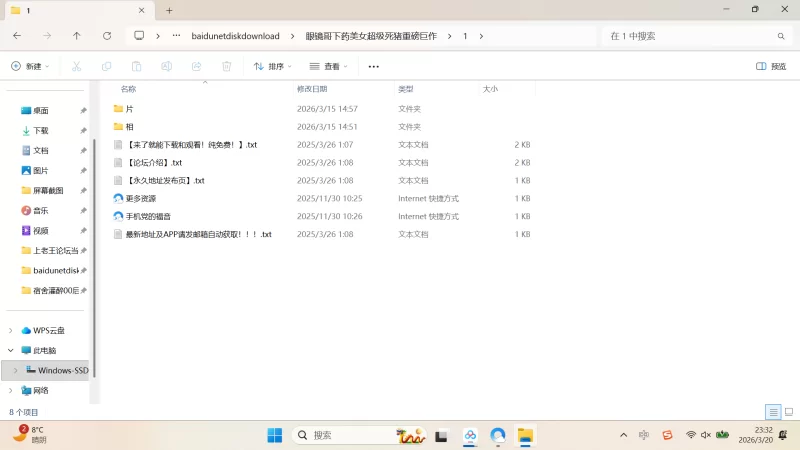Expand the WPS云盘 tree node
This screenshot has height=450, width=800.
tap(11, 330)
